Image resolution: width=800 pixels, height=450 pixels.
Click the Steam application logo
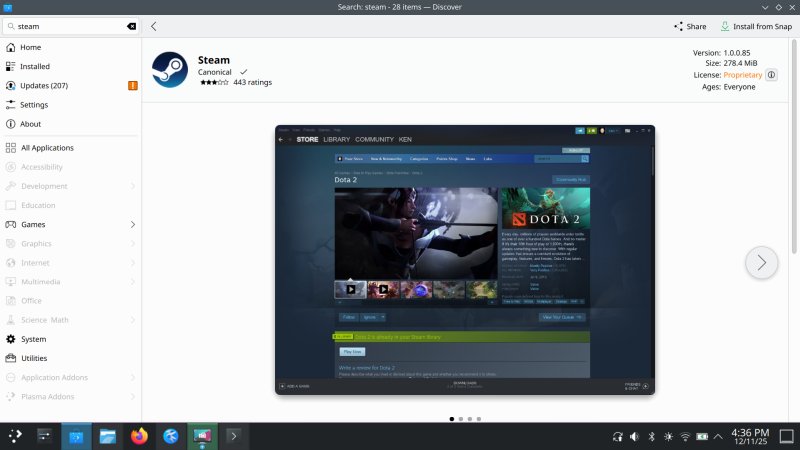click(x=170, y=70)
